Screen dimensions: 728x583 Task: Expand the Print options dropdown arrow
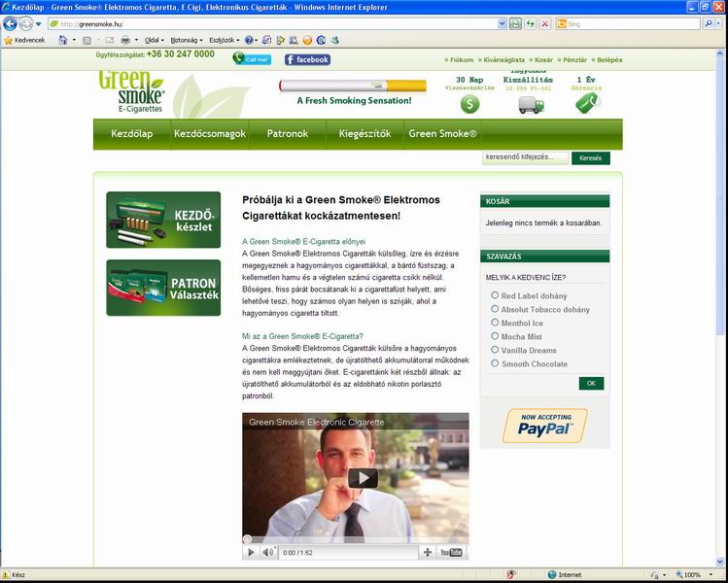click(x=136, y=41)
